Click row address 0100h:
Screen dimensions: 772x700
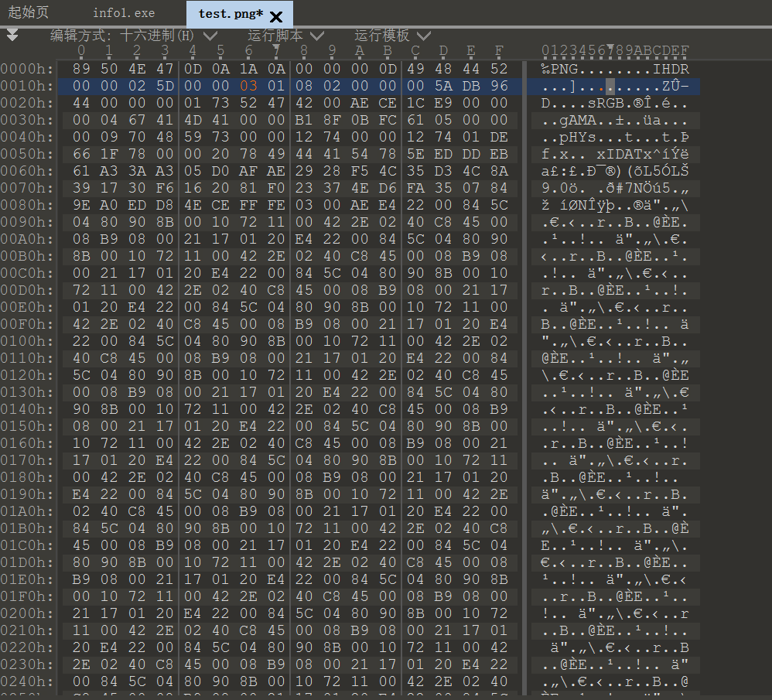27,340
